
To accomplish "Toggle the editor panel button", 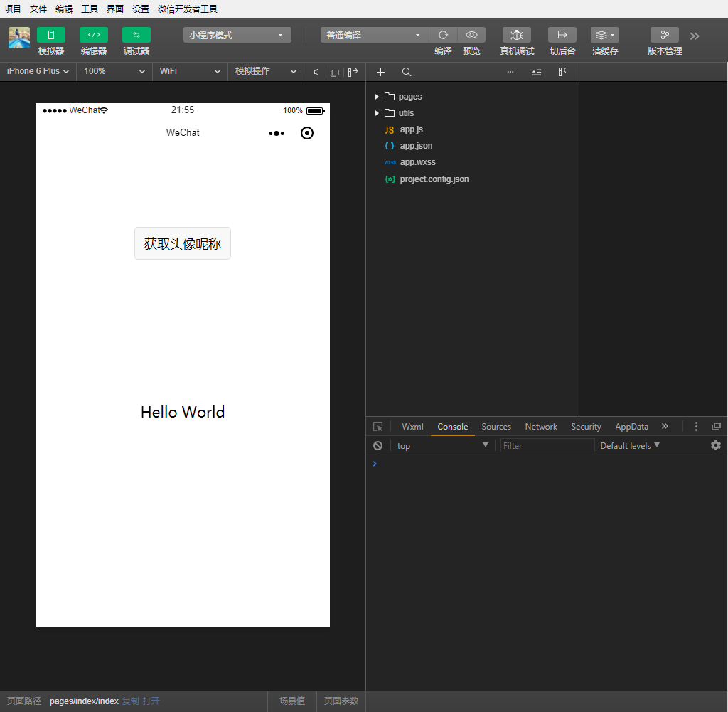I will [94, 35].
